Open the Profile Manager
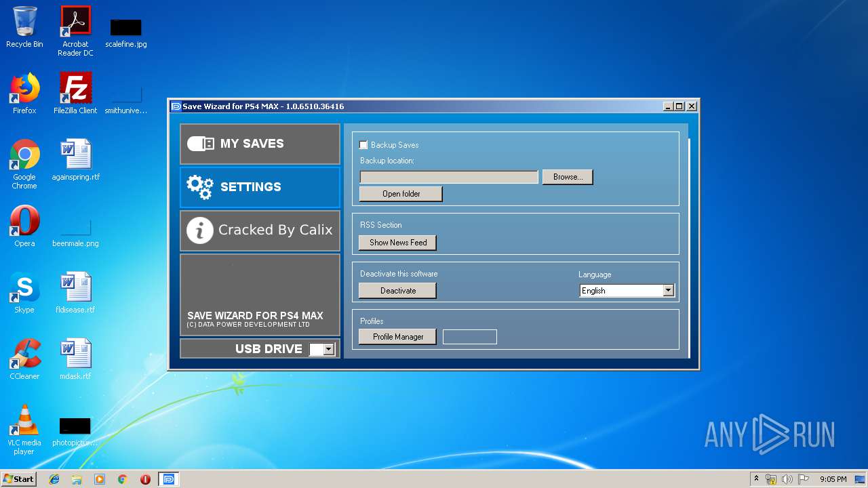Viewport: 868px width, 488px height. point(398,337)
